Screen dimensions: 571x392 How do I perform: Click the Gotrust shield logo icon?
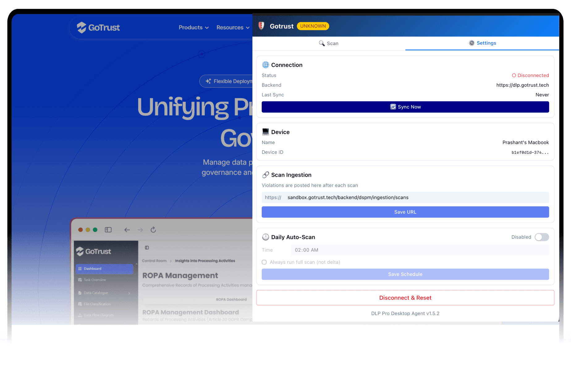(x=261, y=26)
